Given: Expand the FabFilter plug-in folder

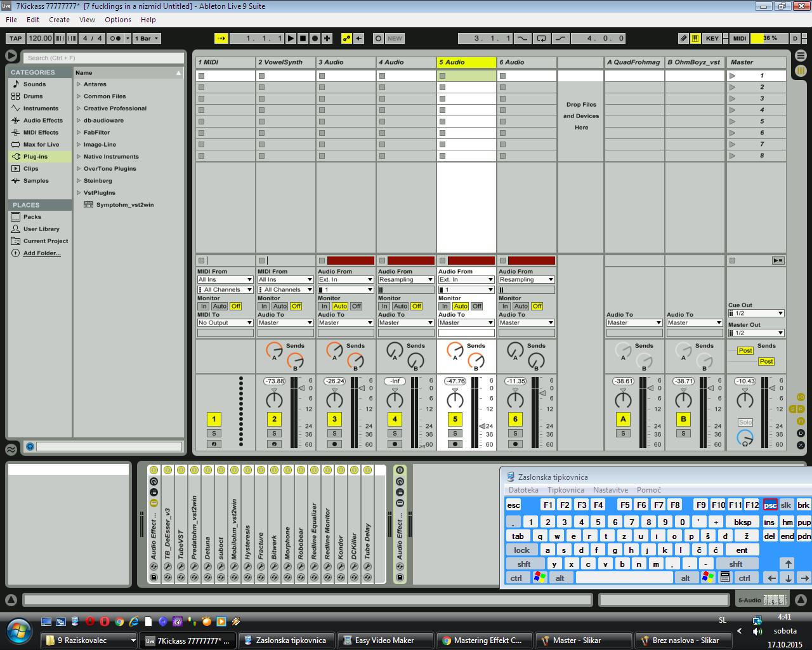Looking at the screenshot, I should (79, 132).
